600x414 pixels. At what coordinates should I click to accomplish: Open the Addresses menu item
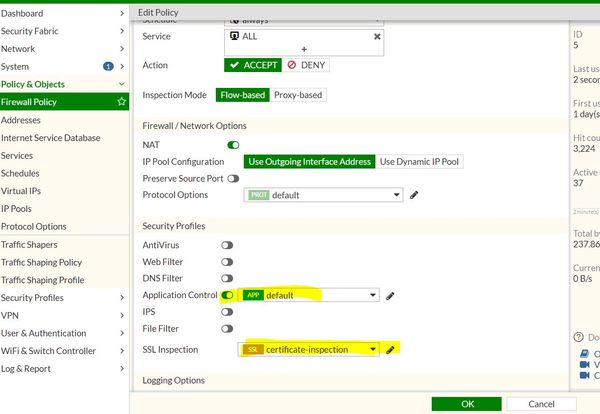[21, 120]
